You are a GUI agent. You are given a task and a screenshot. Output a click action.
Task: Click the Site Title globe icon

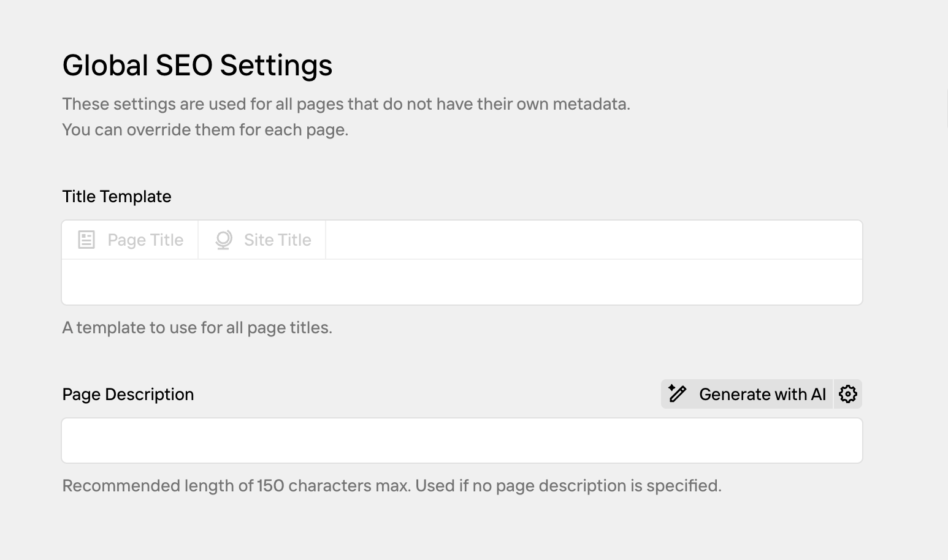pos(224,240)
